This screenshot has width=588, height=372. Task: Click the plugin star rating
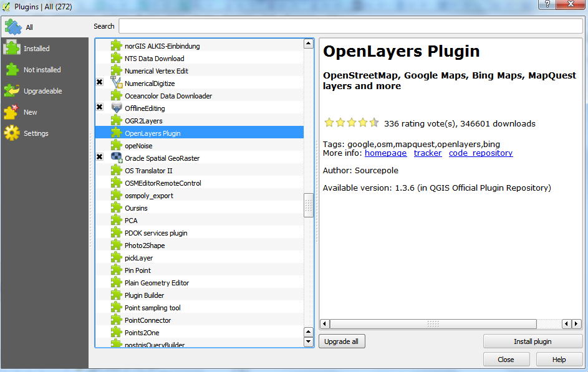(x=352, y=123)
